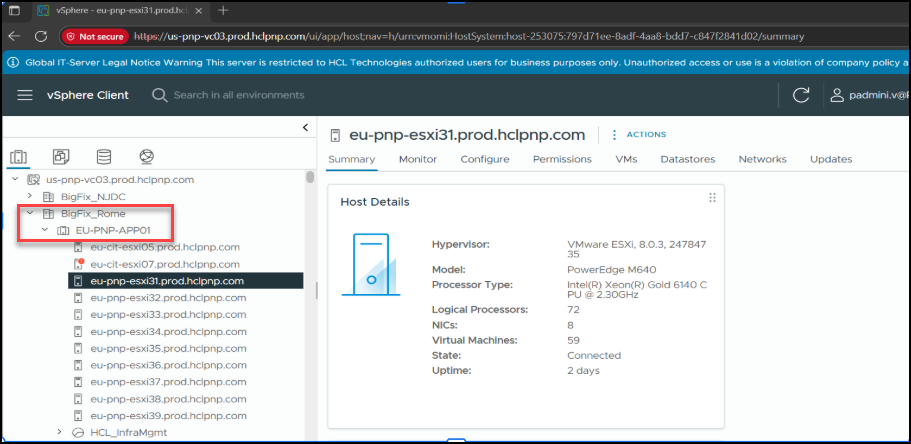Click the Host Details card heading
911x444 pixels.
pos(375,202)
